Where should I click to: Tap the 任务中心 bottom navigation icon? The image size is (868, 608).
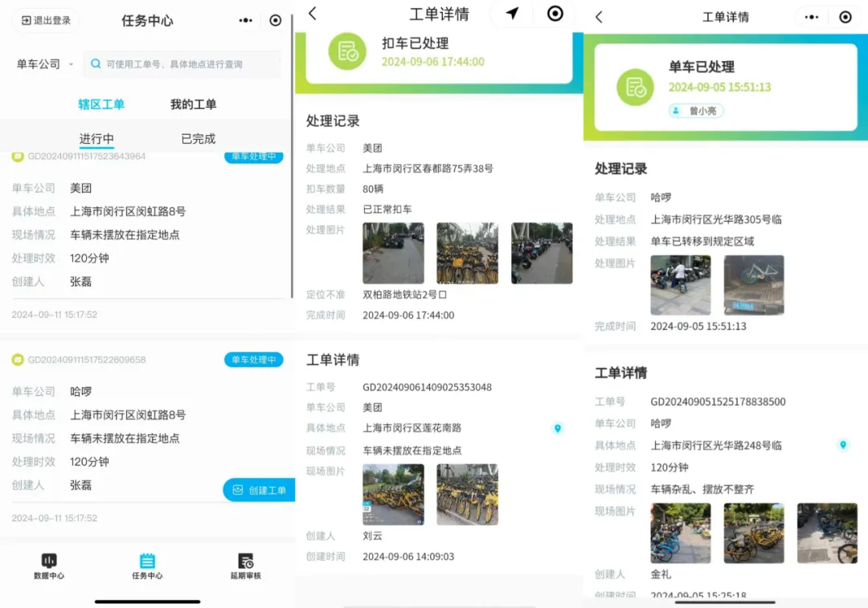click(147, 565)
